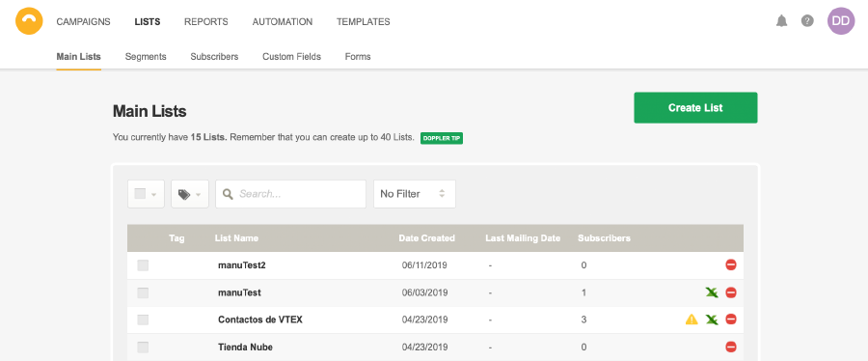This screenshot has width=868, height=361.
Task: Switch to the Forms tab
Action: (x=358, y=57)
